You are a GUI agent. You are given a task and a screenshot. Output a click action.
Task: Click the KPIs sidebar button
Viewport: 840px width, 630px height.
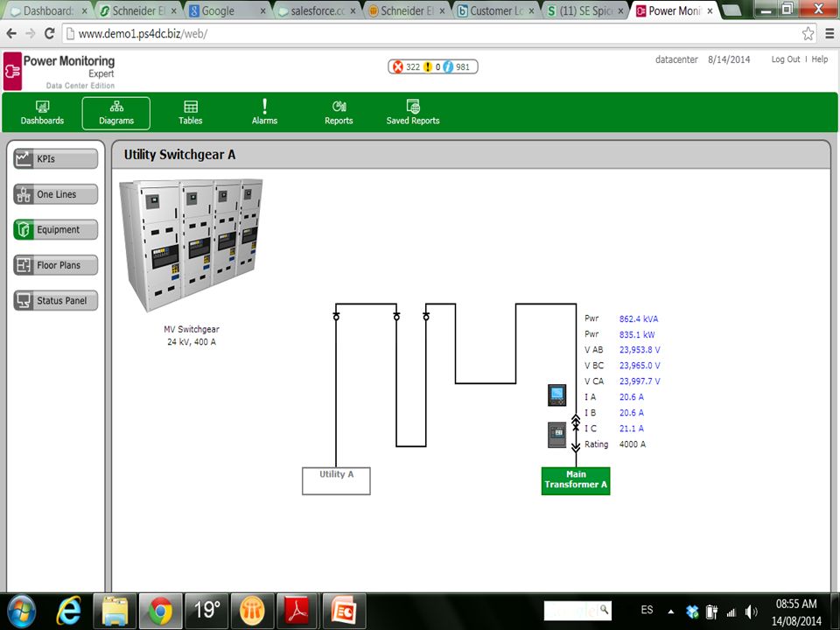(x=56, y=158)
